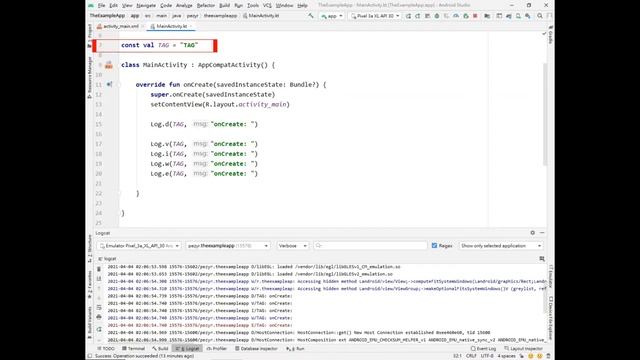Open the TODO tool window tab

106,349
